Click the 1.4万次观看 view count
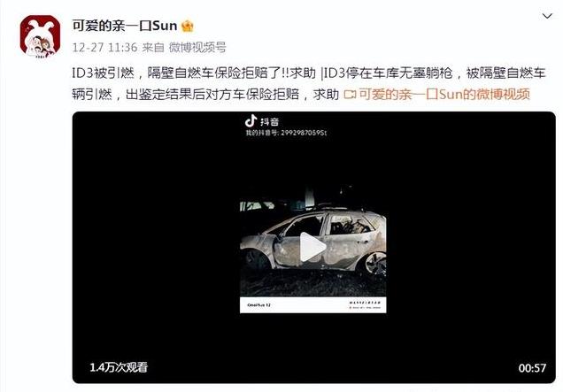This screenshot has width=563, height=392. (119, 367)
